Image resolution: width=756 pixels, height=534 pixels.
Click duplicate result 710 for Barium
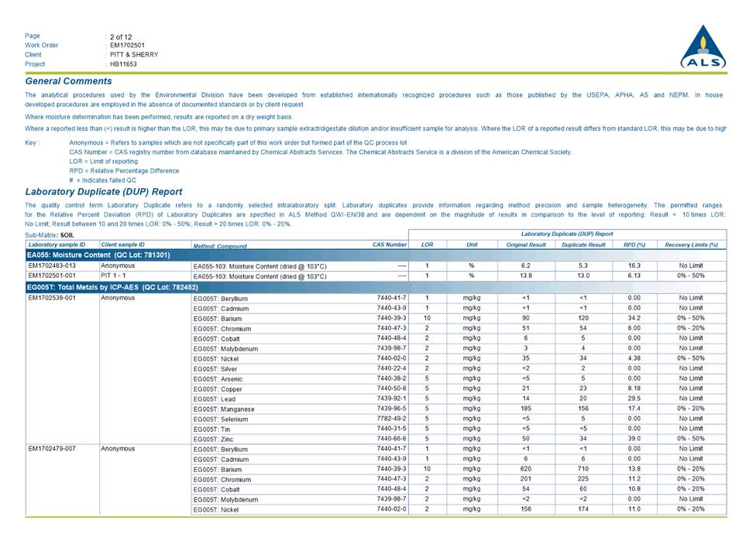[x=583, y=468]
